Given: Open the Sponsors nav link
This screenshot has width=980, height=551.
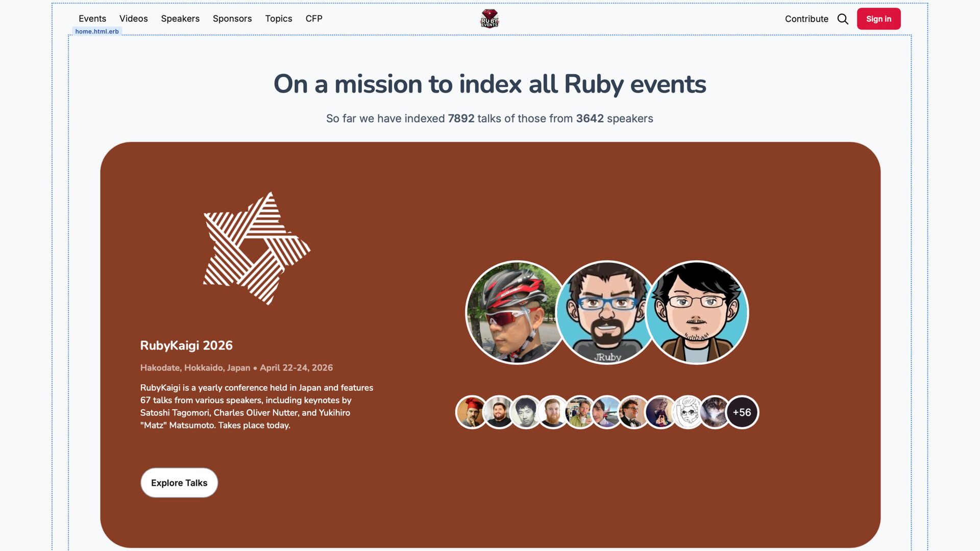Looking at the screenshot, I should coord(232,18).
